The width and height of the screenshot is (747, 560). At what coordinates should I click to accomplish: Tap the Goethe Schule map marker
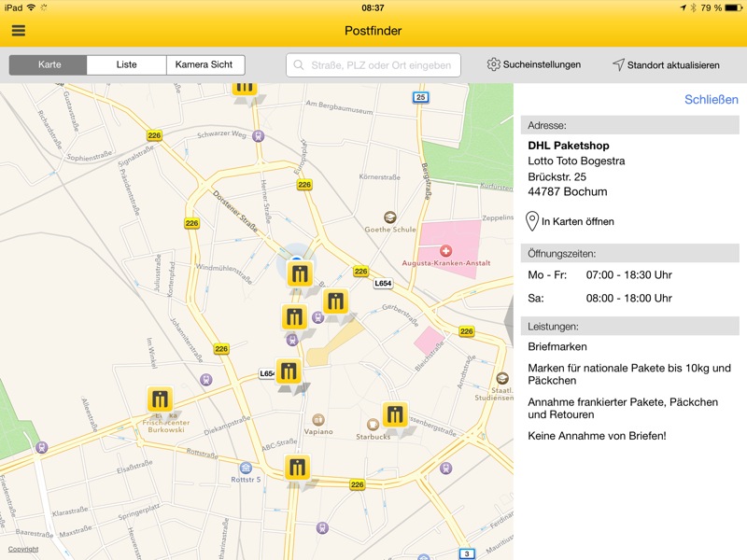pyautogui.click(x=390, y=217)
